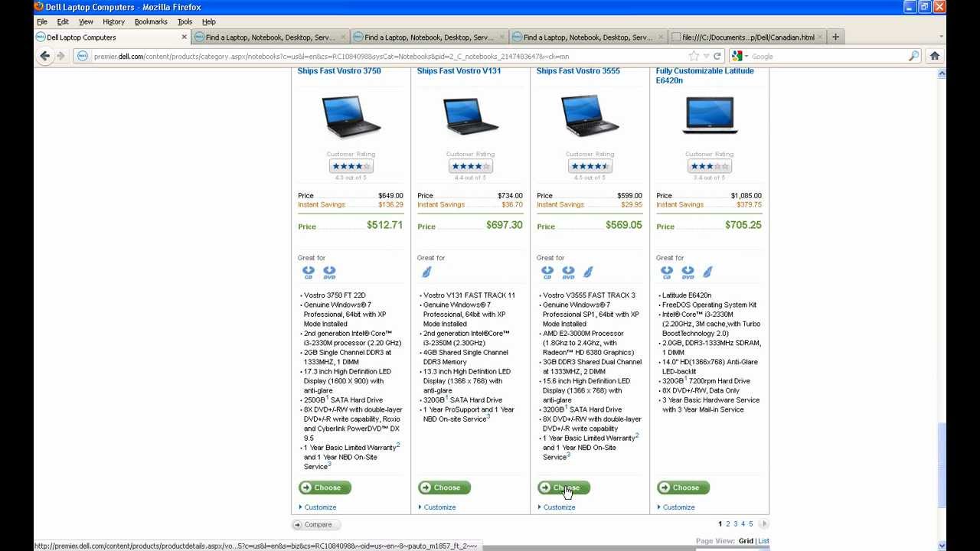Screen dimensions: 980x551
Task: Click the search magnifier icon
Action: click(x=913, y=56)
